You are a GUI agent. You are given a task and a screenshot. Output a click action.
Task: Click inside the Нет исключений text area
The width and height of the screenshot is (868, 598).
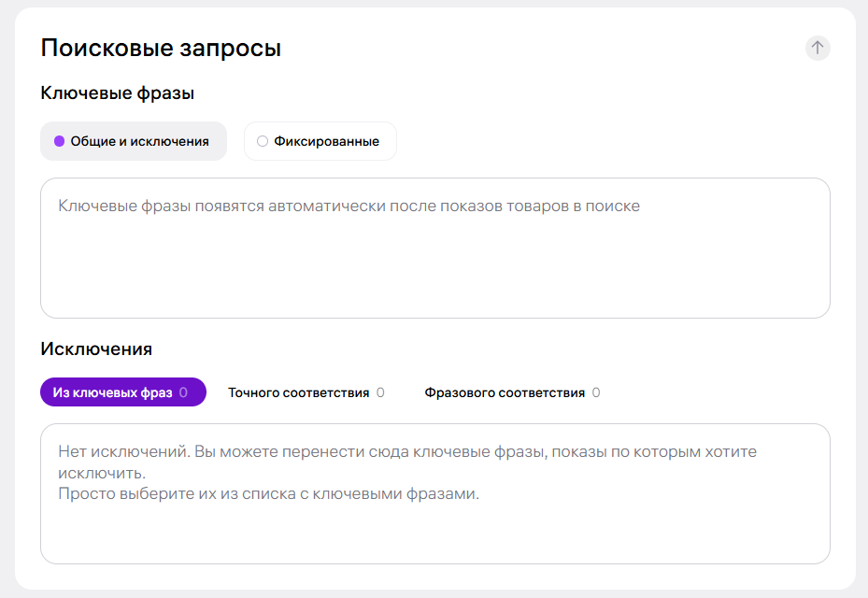click(435, 494)
